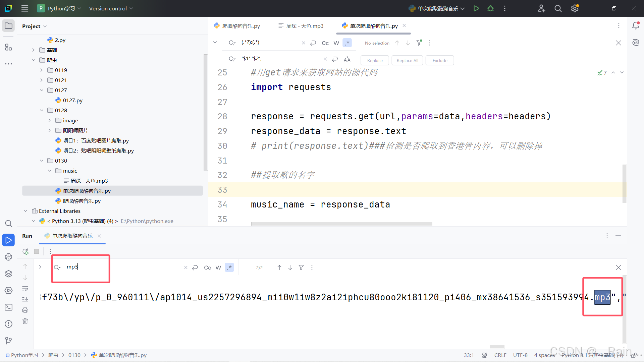Toggle Words option in editor search bar
This screenshot has width=644, height=362.
coord(336,43)
